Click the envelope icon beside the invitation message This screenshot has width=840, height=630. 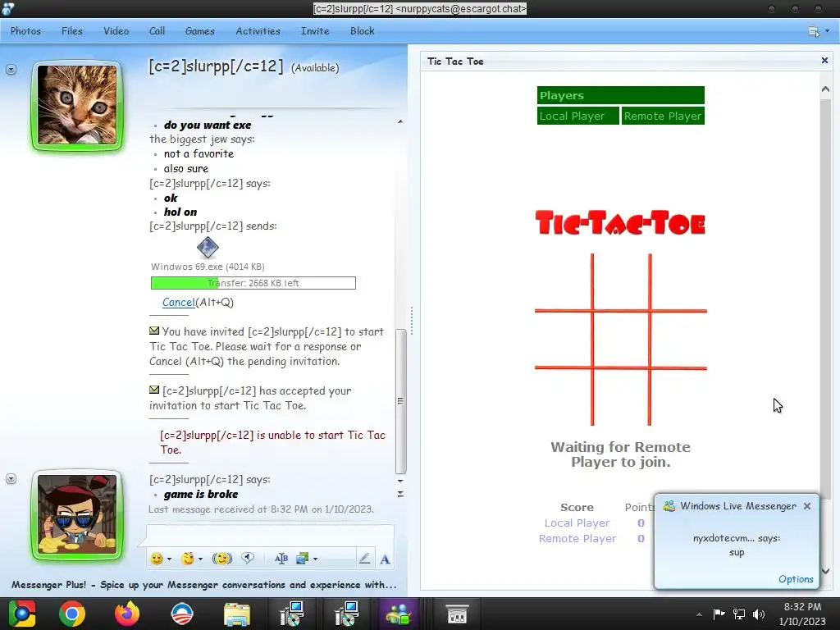154,331
